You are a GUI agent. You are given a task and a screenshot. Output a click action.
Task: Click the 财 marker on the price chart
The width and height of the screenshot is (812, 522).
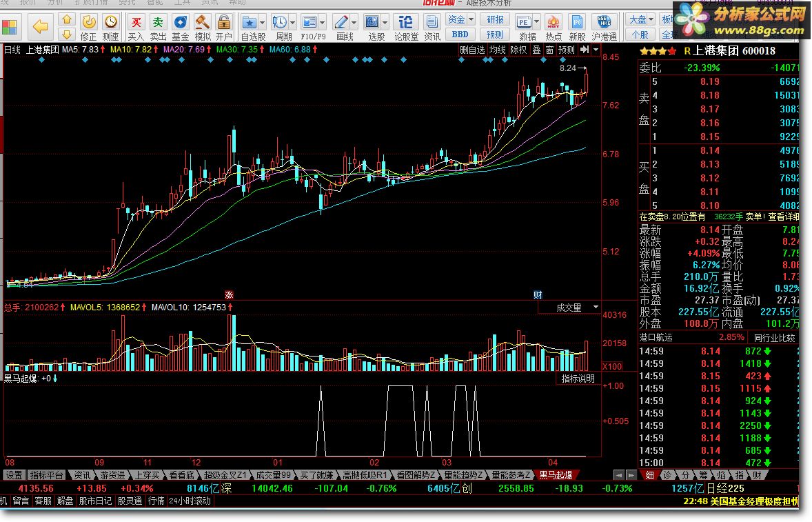pos(538,294)
